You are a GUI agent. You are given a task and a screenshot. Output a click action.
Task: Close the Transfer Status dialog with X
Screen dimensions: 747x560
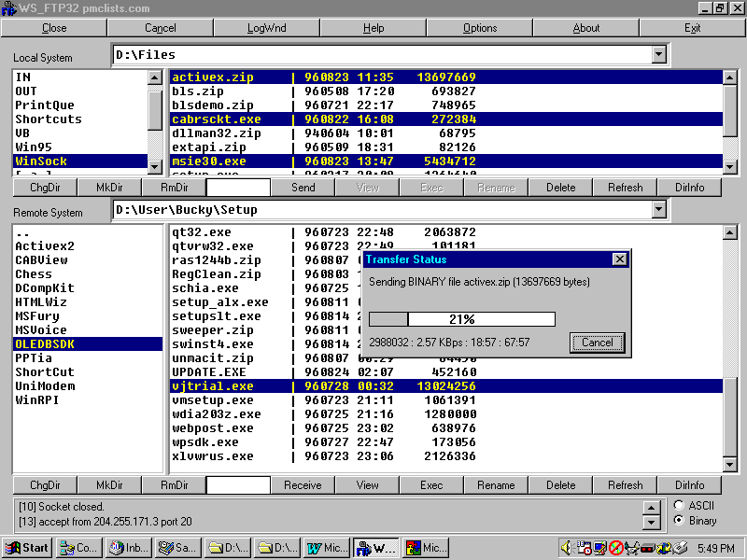(618, 259)
